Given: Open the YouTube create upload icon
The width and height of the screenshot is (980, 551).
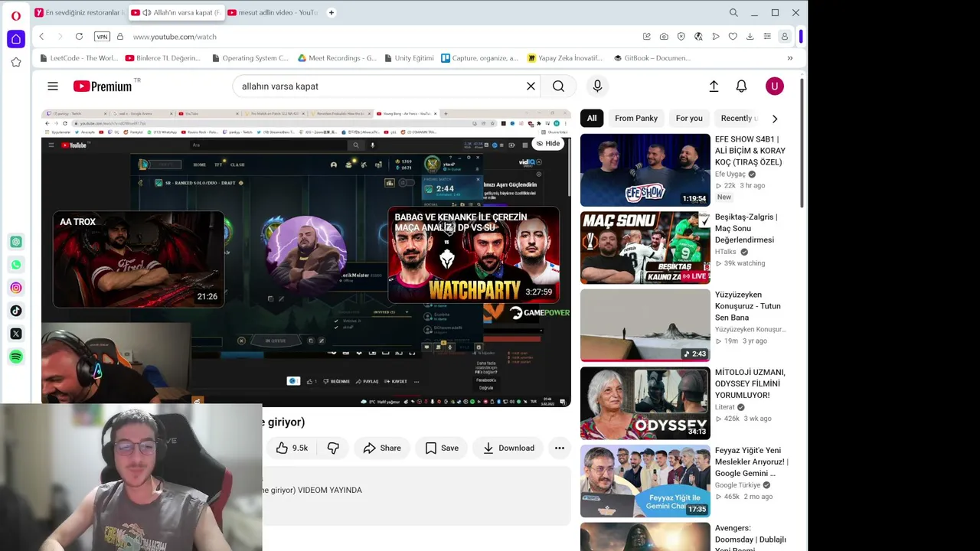Looking at the screenshot, I should pos(714,86).
